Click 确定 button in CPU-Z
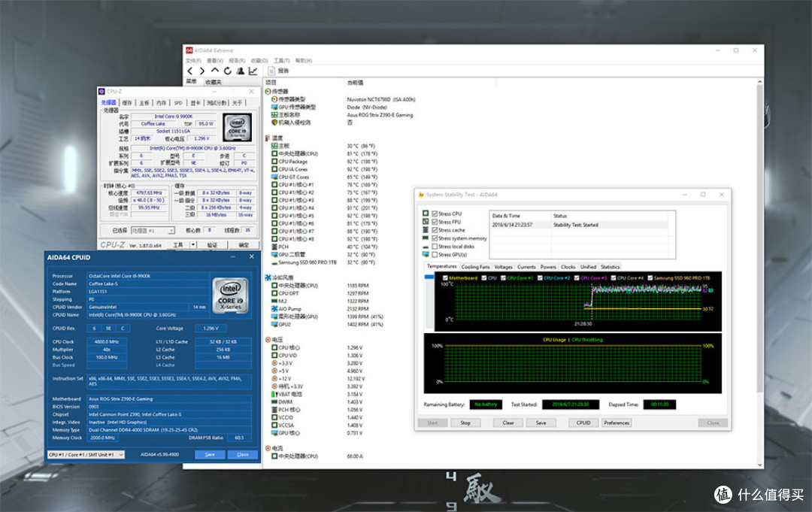This screenshot has height=512, width=812. click(x=244, y=245)
